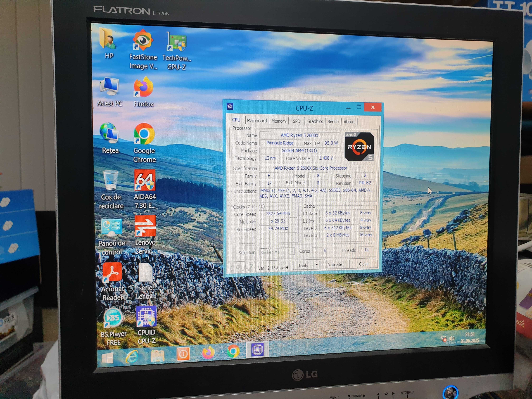Open TechPowerUp GPU-Z desktop shortcut
Screen dimensions: 532x399
pos(177,51)
